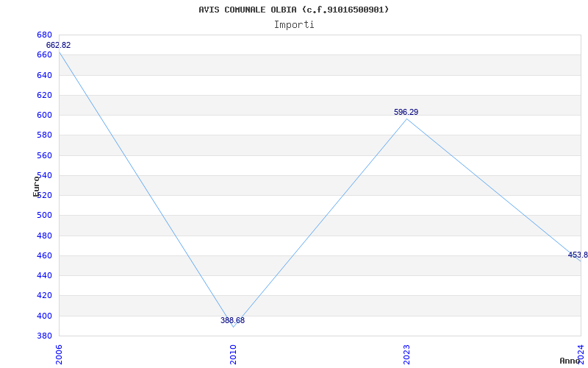Click the 662.82 data label

(x=58, y=45)
